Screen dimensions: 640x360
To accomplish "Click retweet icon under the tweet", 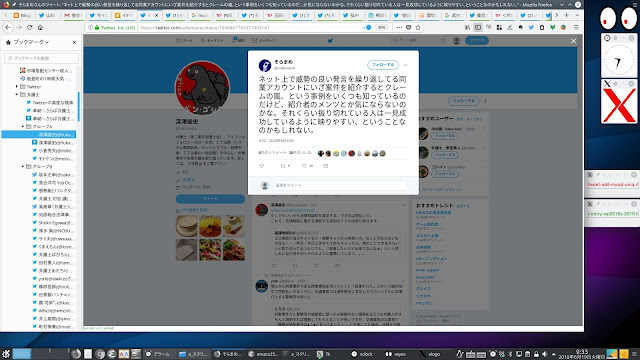I will coord(282,166).
